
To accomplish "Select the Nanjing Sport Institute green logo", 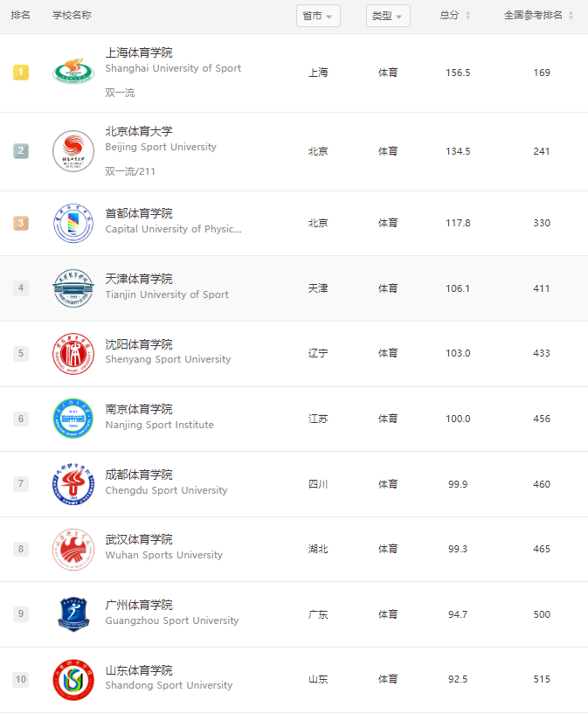I will (73, 419).
